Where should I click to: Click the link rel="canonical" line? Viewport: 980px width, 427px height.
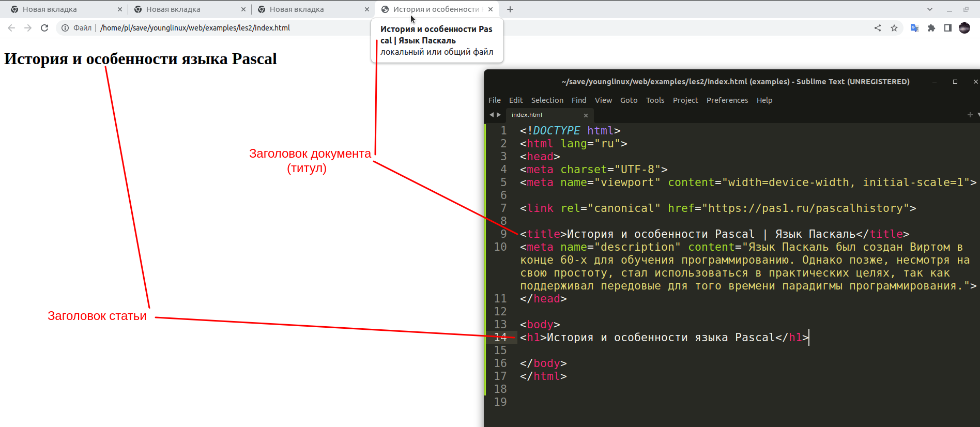(718, 208)
